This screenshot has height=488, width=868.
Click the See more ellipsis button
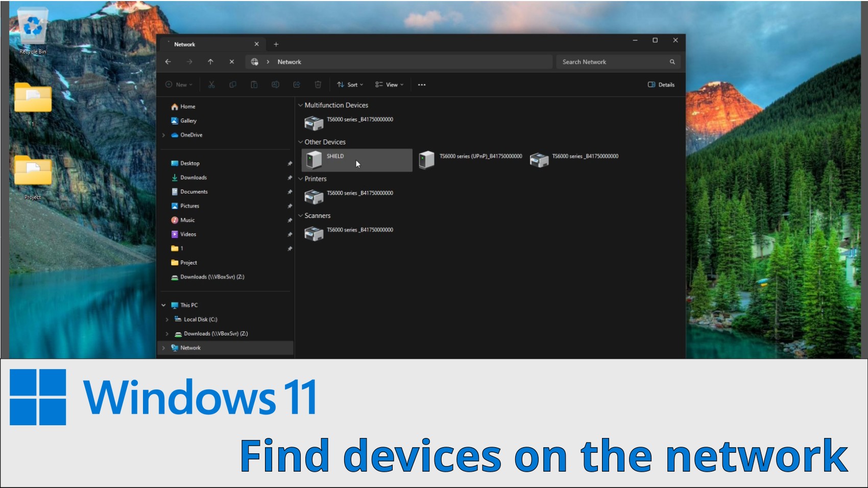[x=422, y=85]
